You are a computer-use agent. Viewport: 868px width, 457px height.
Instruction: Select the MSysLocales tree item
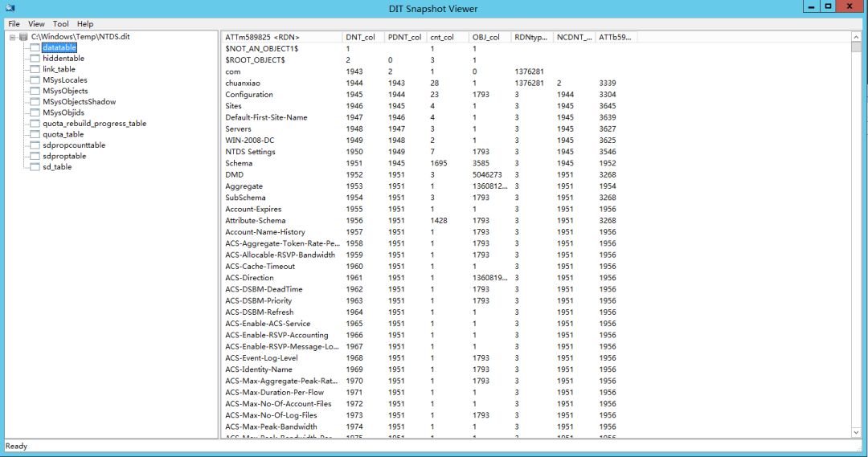[x=65, y=80]
